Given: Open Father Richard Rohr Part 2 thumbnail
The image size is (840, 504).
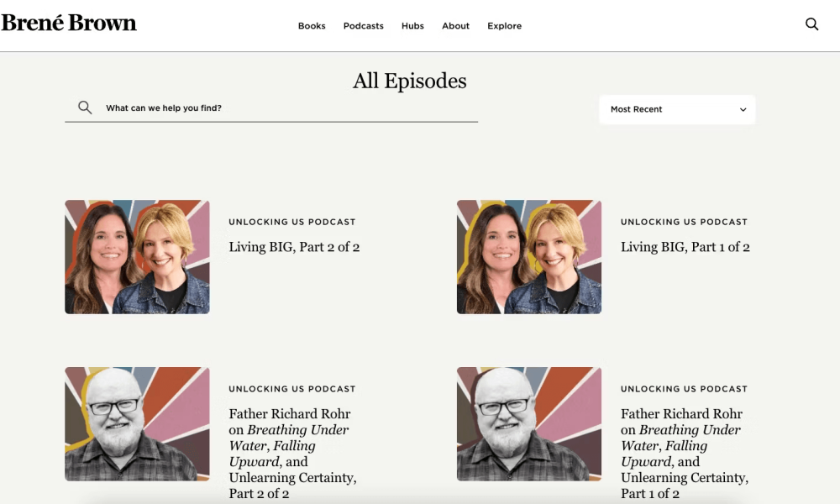Looking at the screenshot, I should pyautogui.click(x=137, y=423).
